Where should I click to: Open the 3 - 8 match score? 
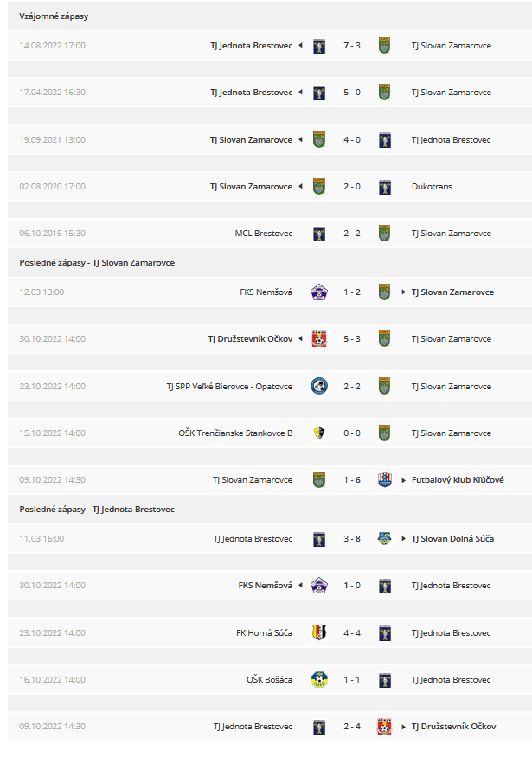352,538
